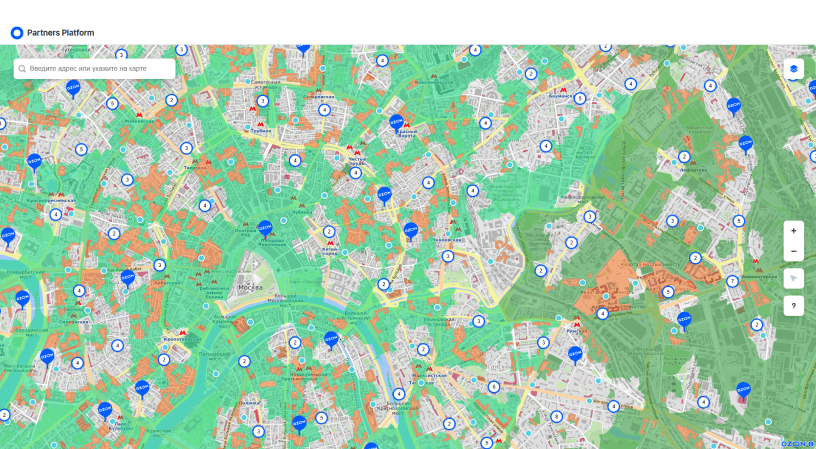This screenshot has height=449, width=816.
Task: Click Ozon pin at Красные Ворота
Action: tap(397, 123)
